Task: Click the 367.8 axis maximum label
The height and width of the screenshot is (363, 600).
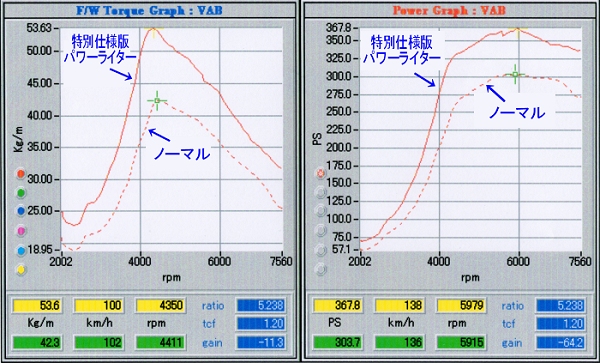Action: click(x=339, y=28)
